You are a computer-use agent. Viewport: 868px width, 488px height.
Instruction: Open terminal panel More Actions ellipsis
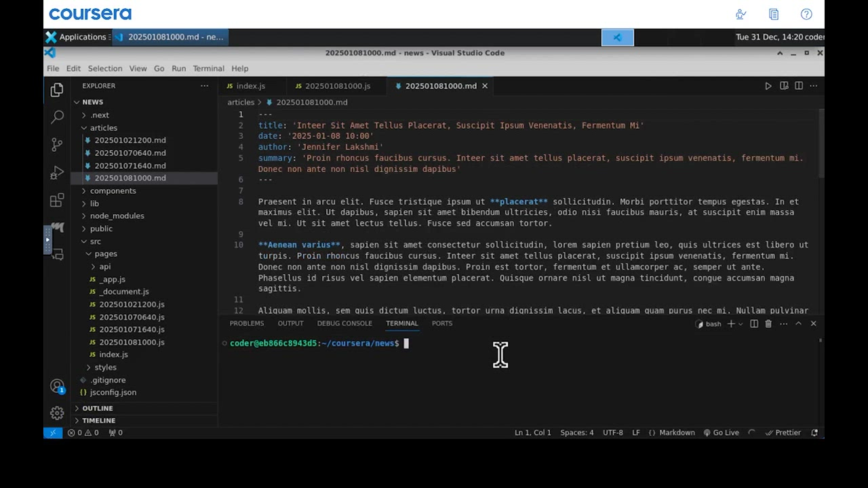click(x=783, y=324)
